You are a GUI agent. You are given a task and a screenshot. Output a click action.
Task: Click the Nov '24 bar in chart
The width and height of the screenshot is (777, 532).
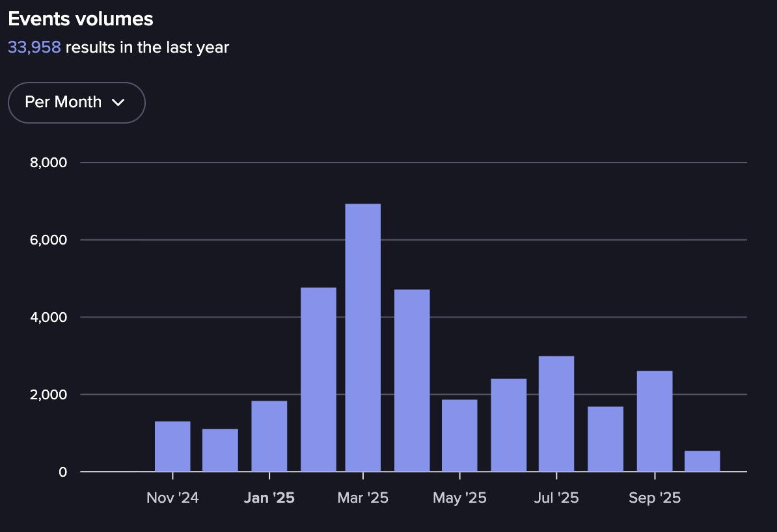(x=172, y=446)
